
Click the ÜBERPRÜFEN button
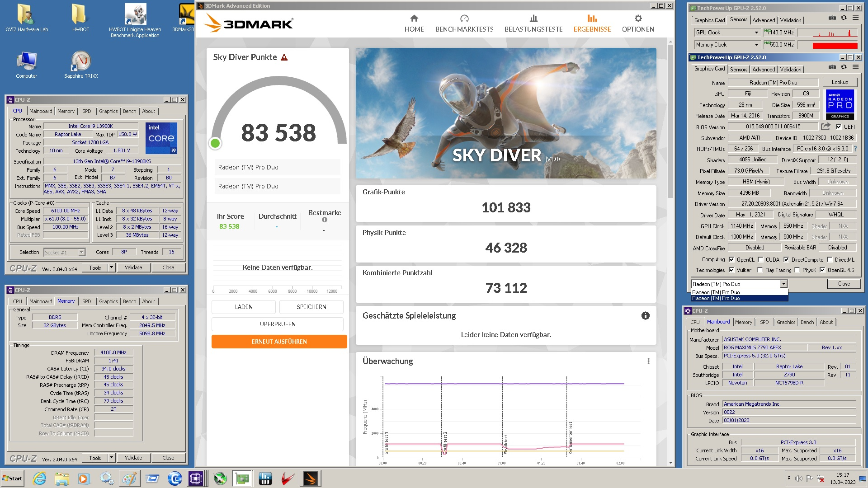(x=278, y=324)
